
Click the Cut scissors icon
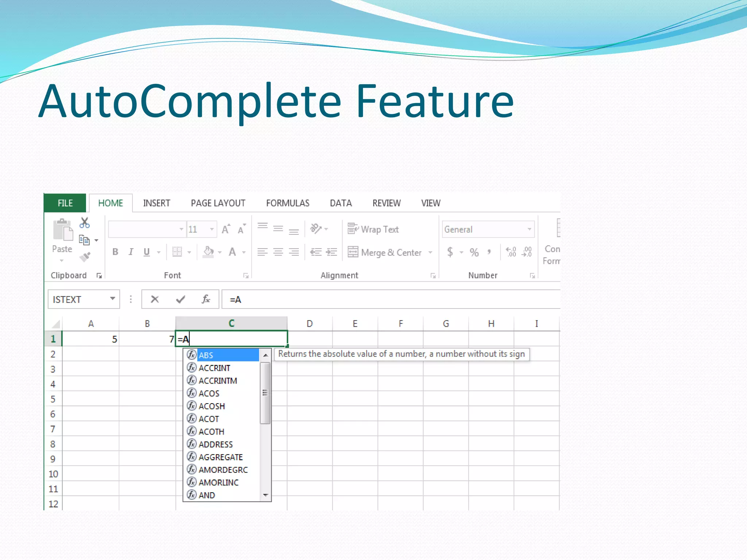(x=85, y=222)
